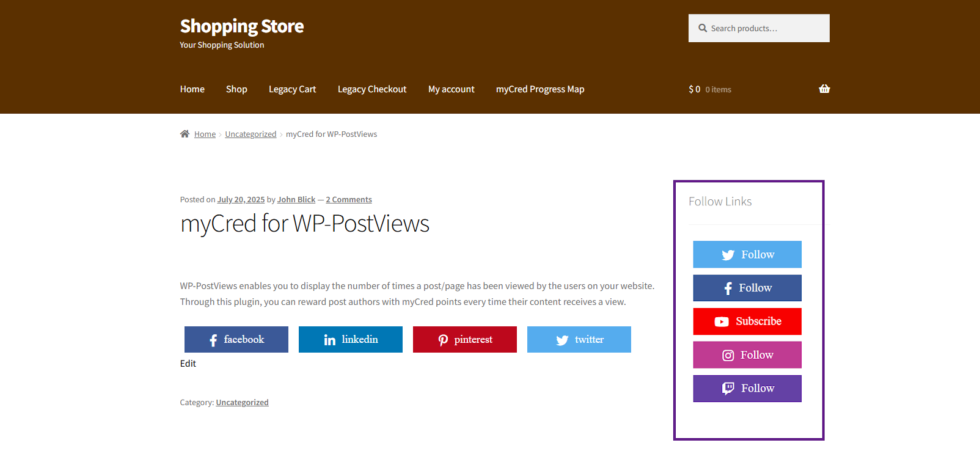980x451 pixels.
Task: Open myCred Progress Map page
Action: 540,89
